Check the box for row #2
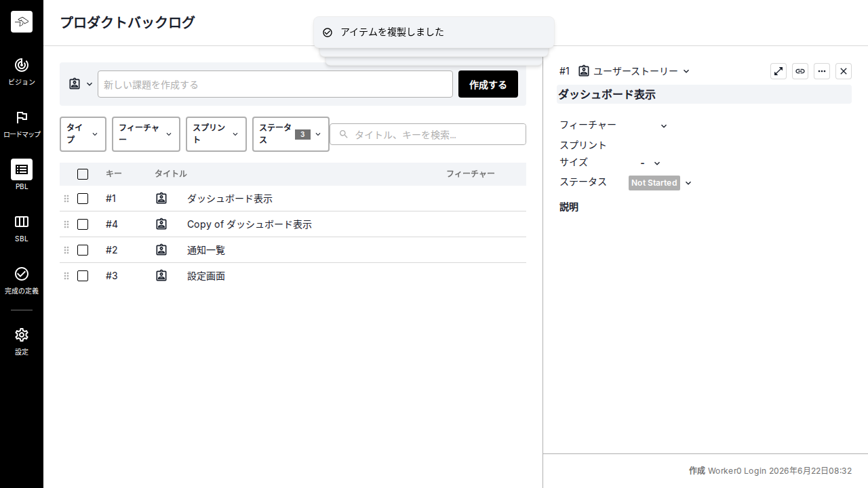The height and width of the screenshot is (488, 868). coord(83,250)
